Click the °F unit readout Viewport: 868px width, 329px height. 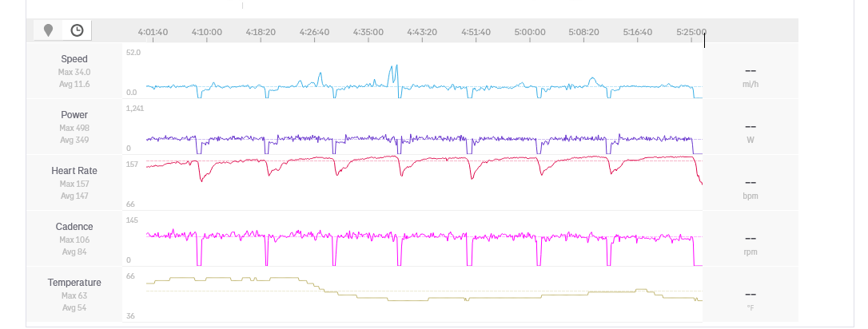751,308
